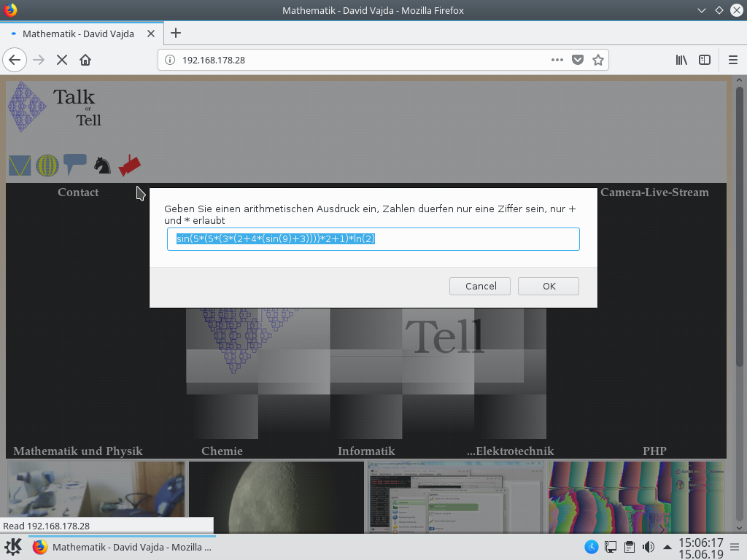Click the arithmetic expression input field
747x560 pixels.
point(373,239)
